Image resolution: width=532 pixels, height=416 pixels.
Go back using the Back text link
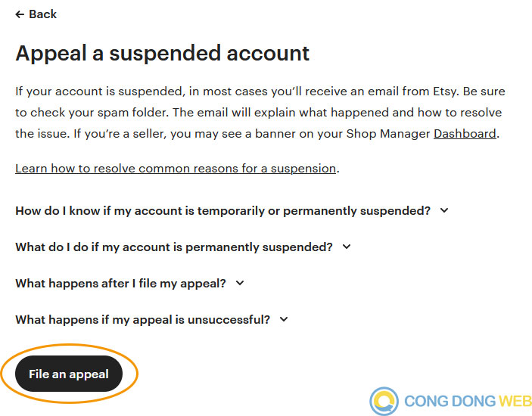pos(42,14)
